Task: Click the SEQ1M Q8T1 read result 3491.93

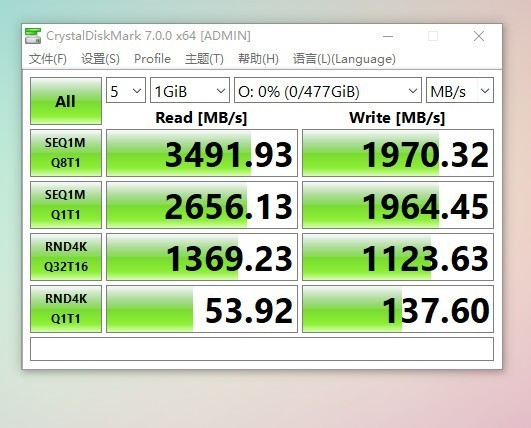Action: [x=202, y=153]
